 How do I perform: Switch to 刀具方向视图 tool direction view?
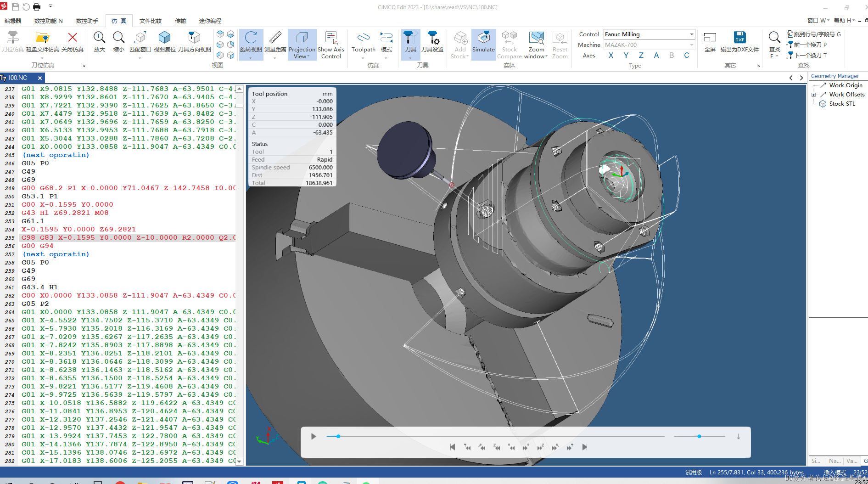[x=194, y=42]
